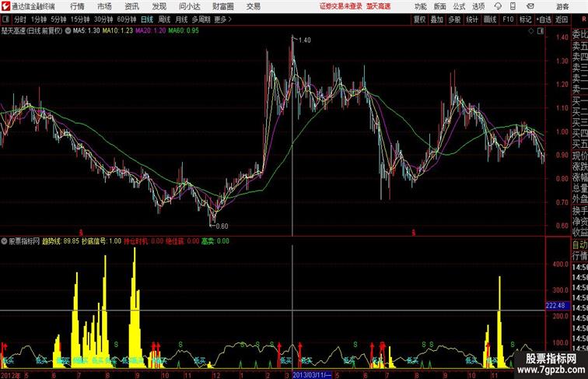Switch to 15分钟 period tab
Image resolution: width=588 pixels, height=379 pixels.
(x=80, y=19)
